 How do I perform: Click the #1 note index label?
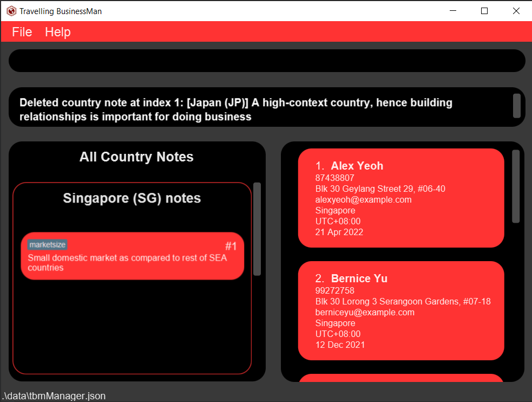(231, 247)
